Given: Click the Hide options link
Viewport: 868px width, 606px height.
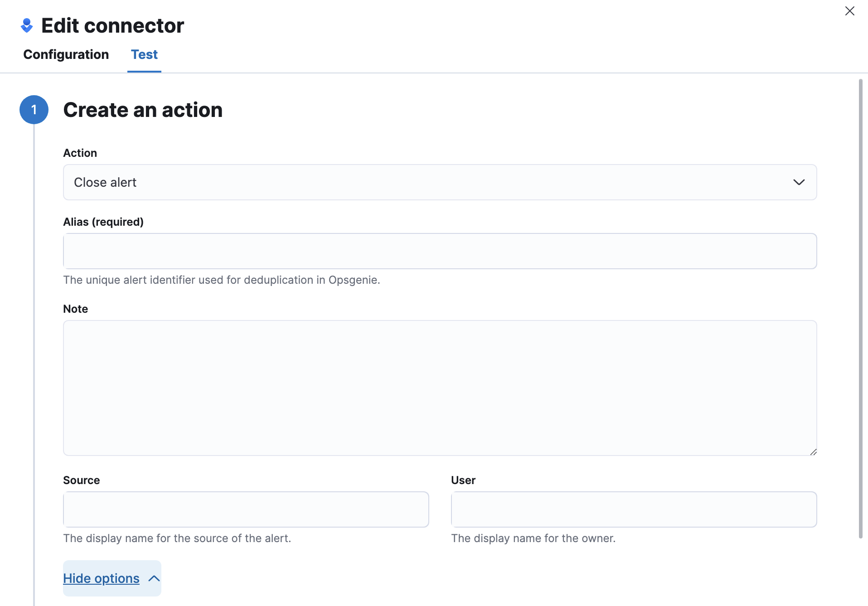Looking at the screenshot, I should pos(101,578).
